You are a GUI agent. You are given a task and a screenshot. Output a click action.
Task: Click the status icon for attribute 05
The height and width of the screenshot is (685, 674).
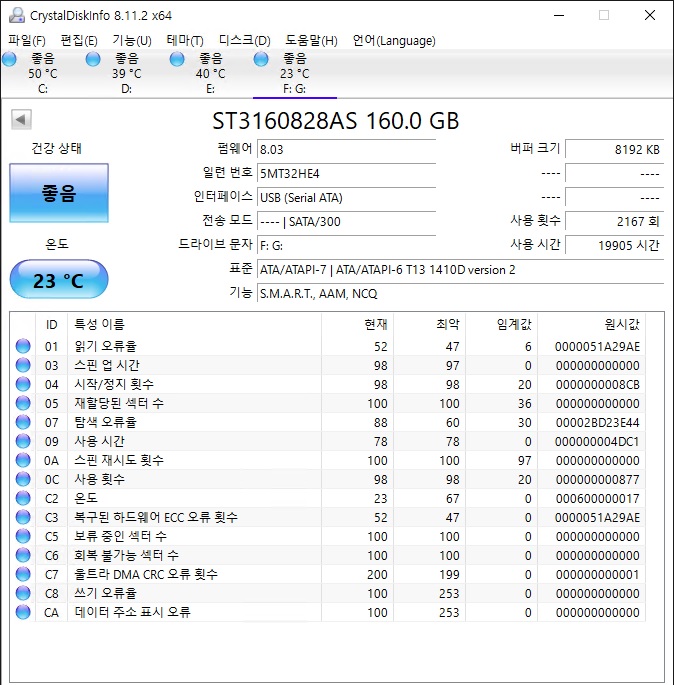[x=23, y=403]
